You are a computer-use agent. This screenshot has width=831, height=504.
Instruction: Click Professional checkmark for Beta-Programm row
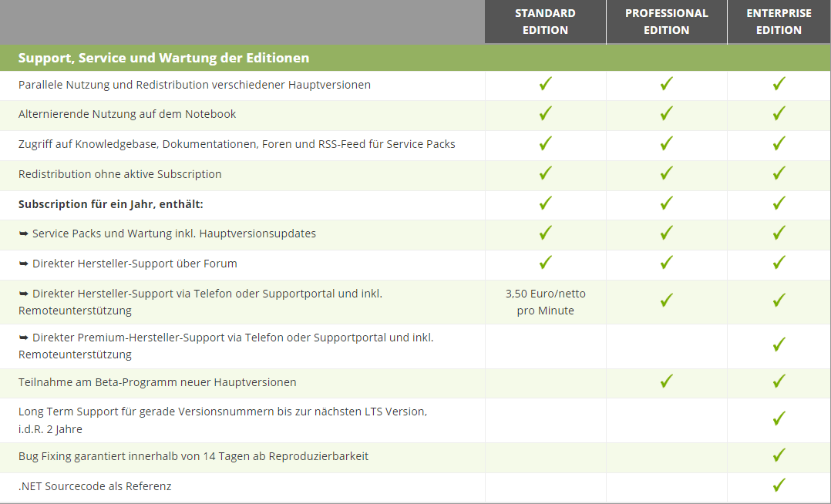pyautogui.click(x=667, y=381)
